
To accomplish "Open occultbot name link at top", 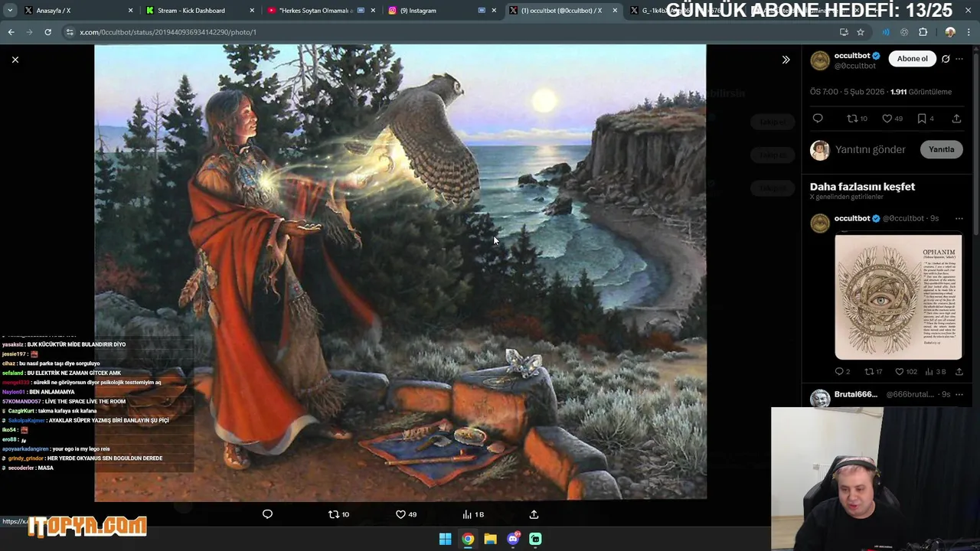I will point(852,56).
